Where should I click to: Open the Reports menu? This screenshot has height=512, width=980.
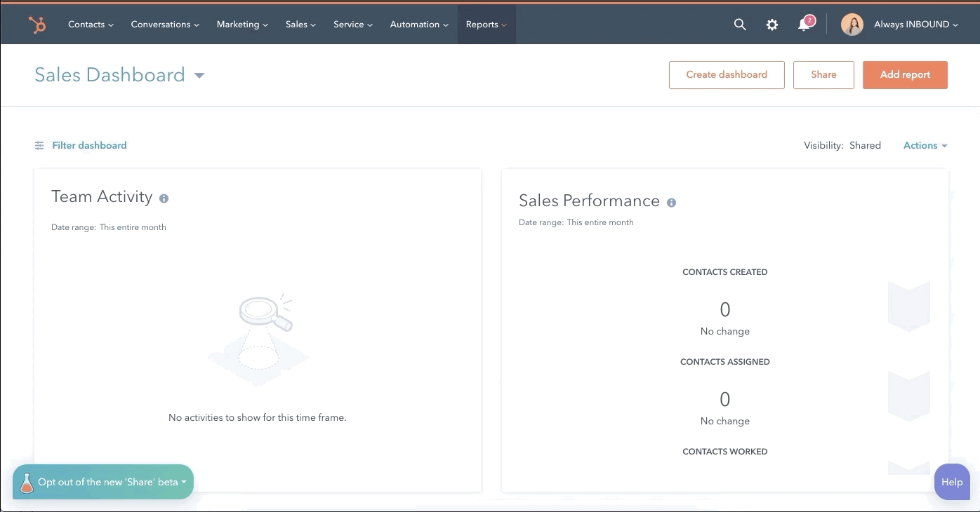pyautogui.click(x=486, y=25)
